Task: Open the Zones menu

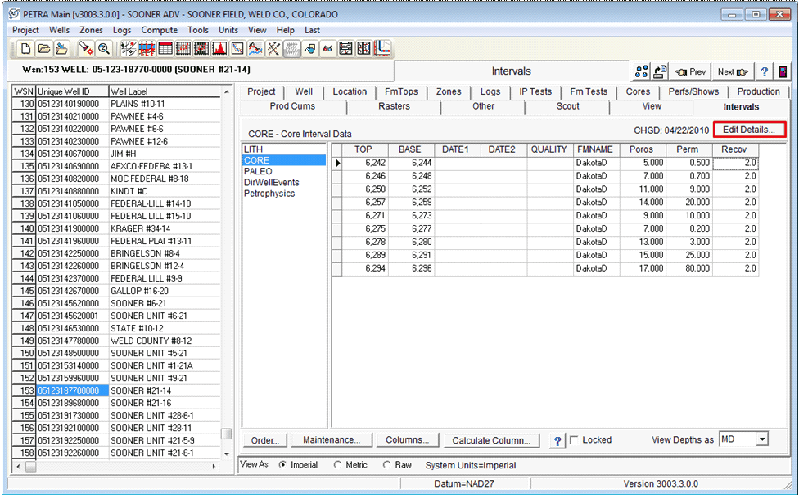Action: 91,30
